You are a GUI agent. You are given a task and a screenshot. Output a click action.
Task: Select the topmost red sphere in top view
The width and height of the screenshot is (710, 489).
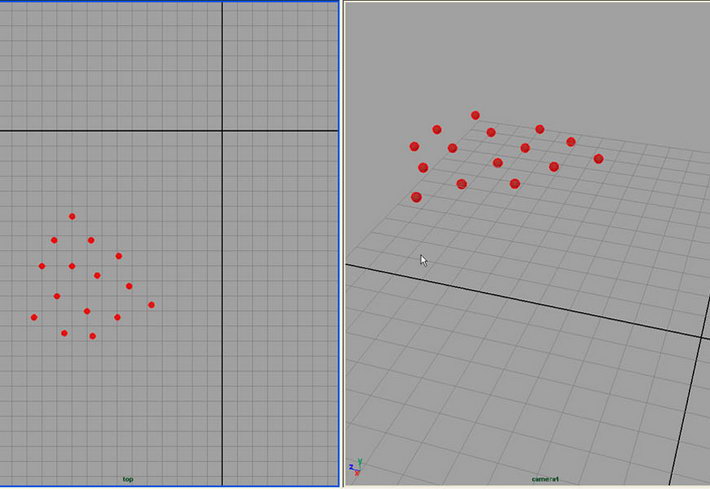pyautogui.click(x=72, y=216)
